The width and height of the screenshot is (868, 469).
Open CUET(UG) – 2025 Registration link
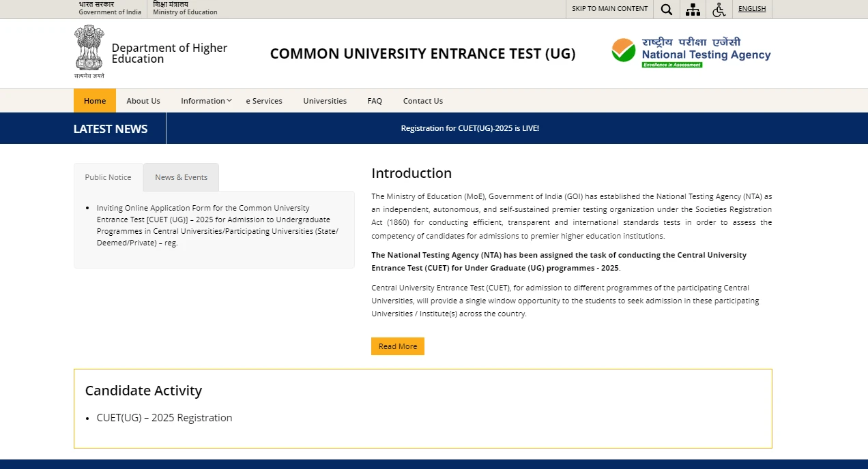tap(164, 417)
